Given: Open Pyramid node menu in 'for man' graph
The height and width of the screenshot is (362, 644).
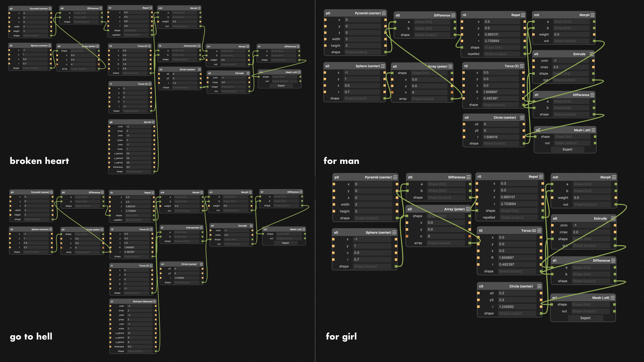Looking at the screenshot, I should point(384,13).
